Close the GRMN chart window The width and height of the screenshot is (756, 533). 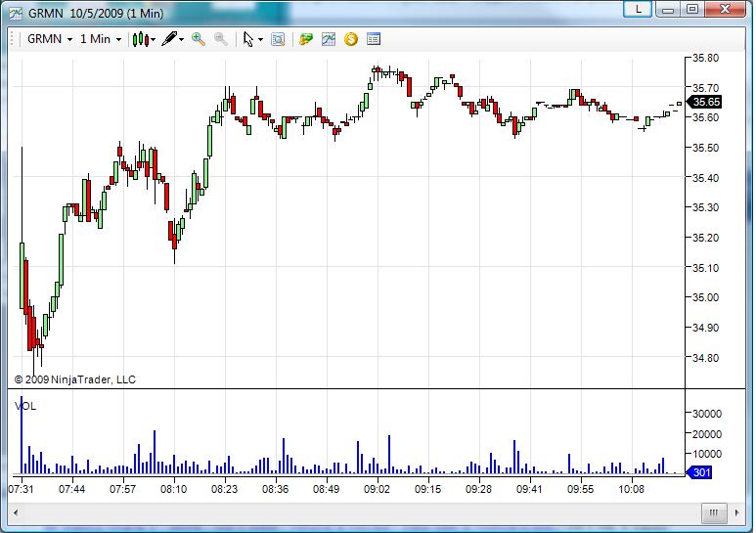click(725, 9)
